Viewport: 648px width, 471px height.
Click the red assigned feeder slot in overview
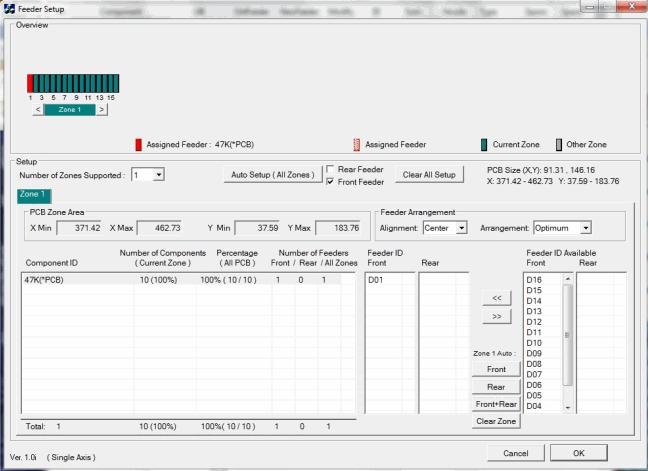click(30, 83)
